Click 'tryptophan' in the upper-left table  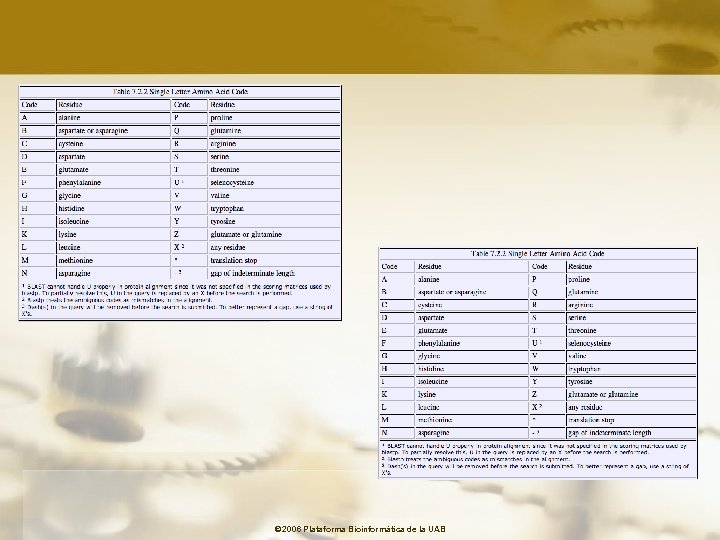point(227,208)
